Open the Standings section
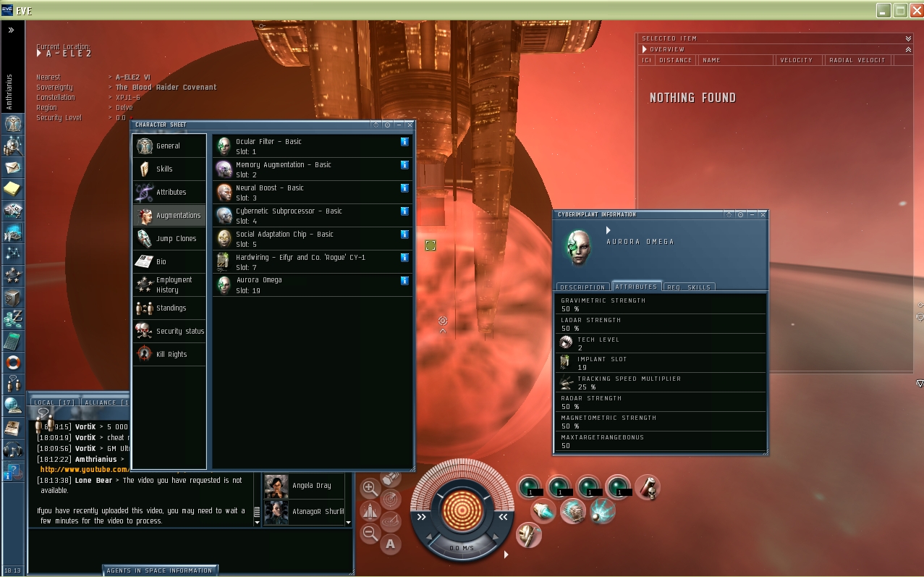924x577 pixels. click(169, 308)
